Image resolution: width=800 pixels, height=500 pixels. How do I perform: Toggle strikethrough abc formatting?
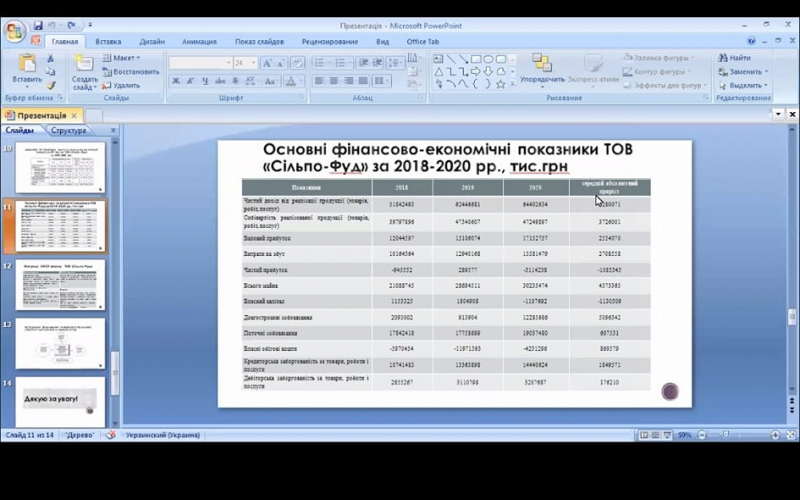(x=220, y=81)
